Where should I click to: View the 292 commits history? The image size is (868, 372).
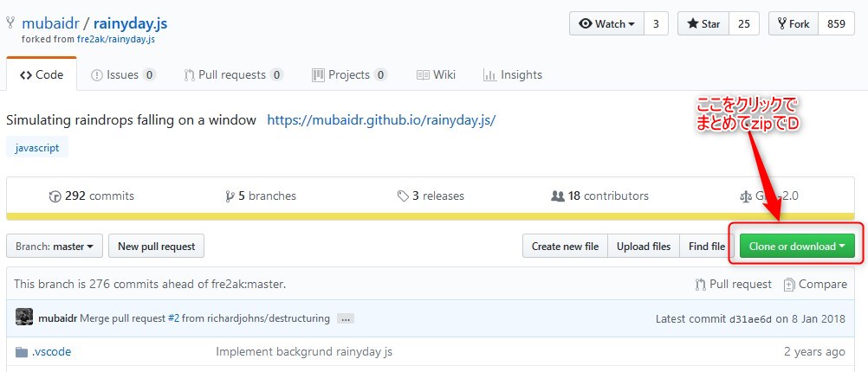[x=91, y=196]
